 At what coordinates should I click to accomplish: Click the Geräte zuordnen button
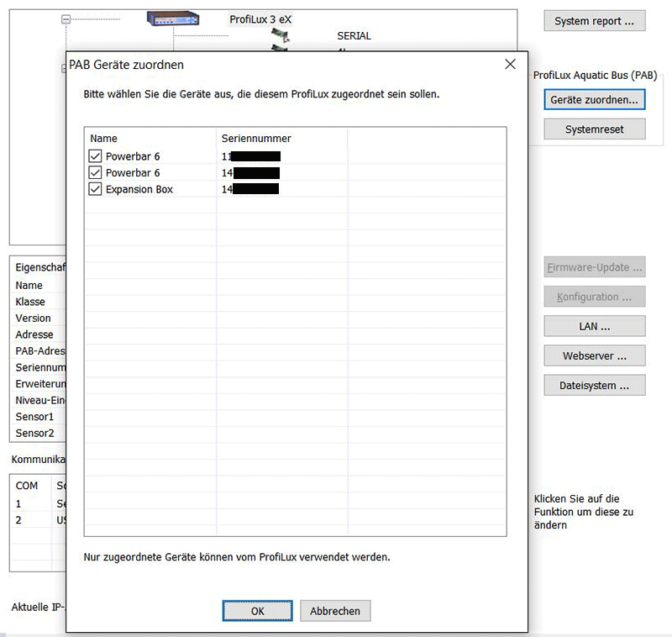click(594, 99)
